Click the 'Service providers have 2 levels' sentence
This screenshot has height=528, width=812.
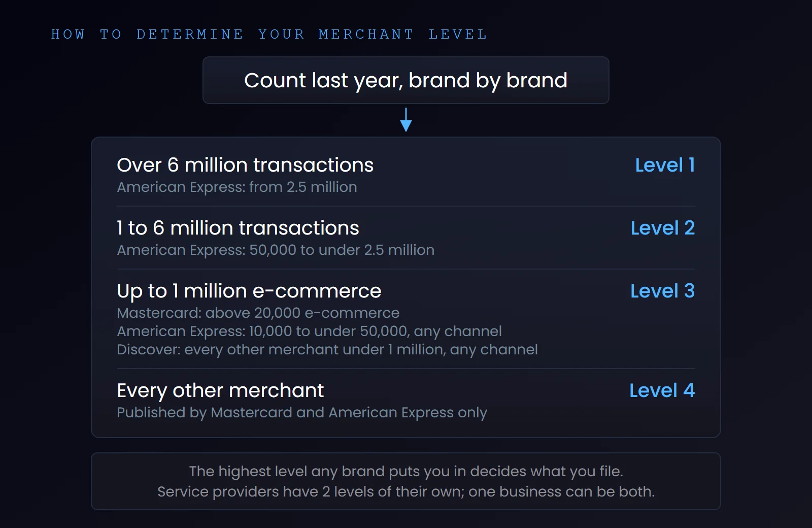point(406,492)
